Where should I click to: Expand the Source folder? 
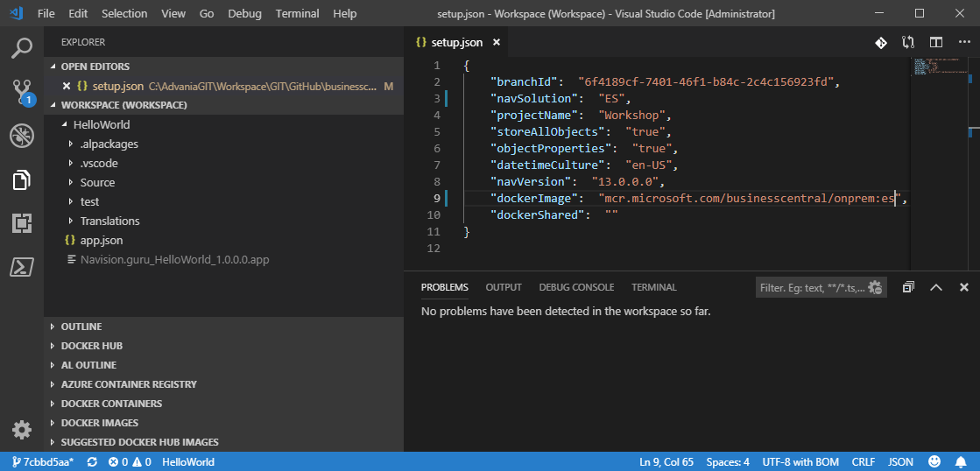point(96,182)
